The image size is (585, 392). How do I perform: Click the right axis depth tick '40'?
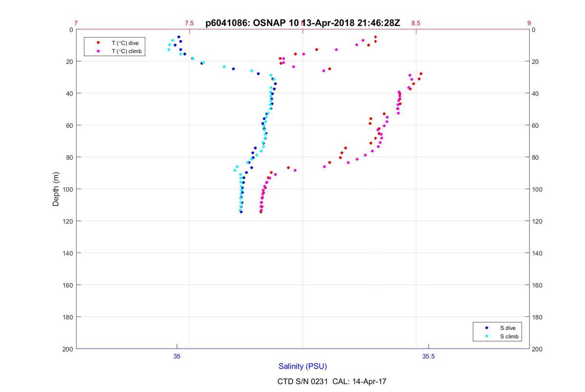[x=536, y=94]
